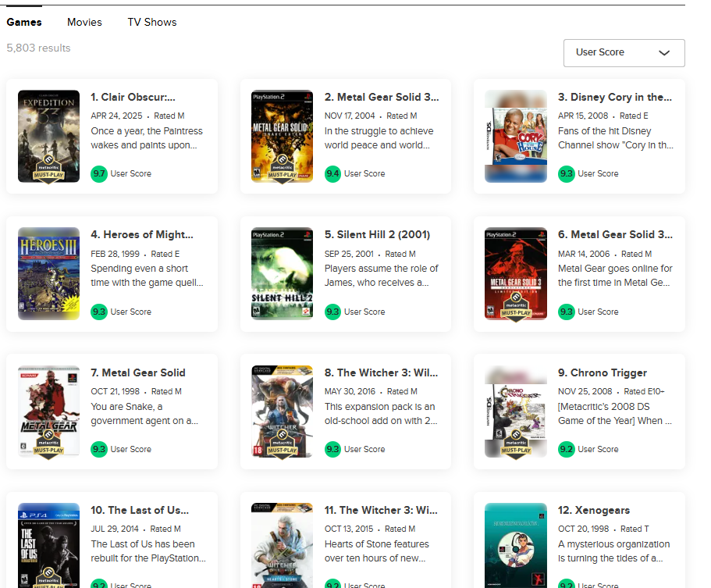Open the Chrono Trigger title link
This screenshot has width=711, height=588.
pyautogui.click(x=603, y=372)
